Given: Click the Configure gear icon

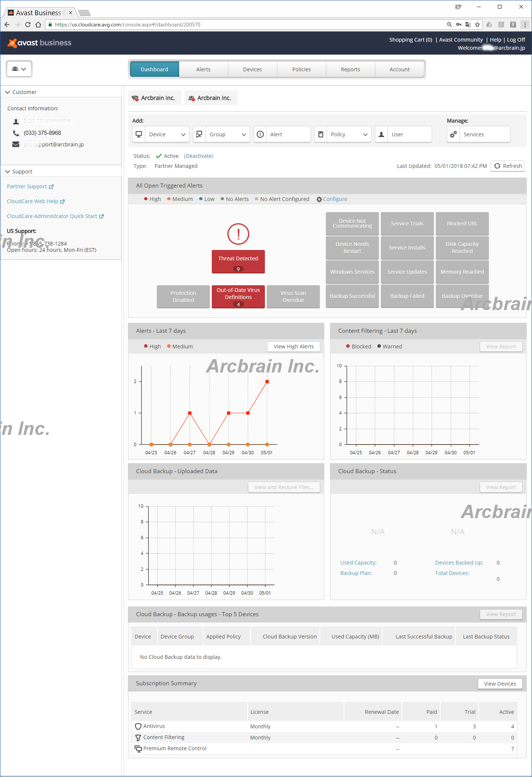Looking at the screenshot, I should (x=319, y=199).
